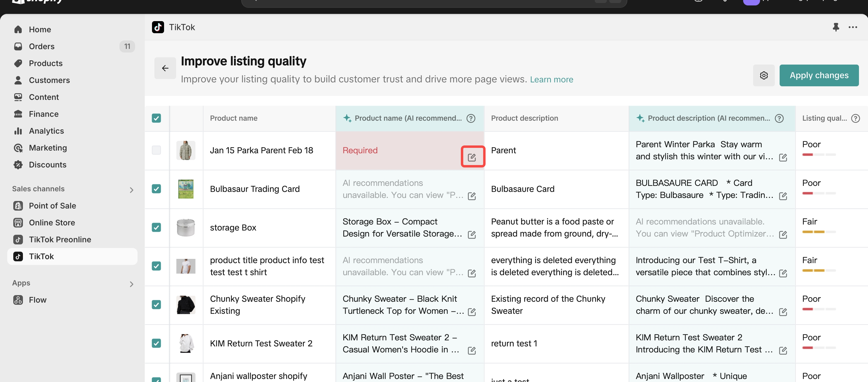868x382 pixels.
Task: Go to Orders in the sidebar
Action: (x=41, y=46)
